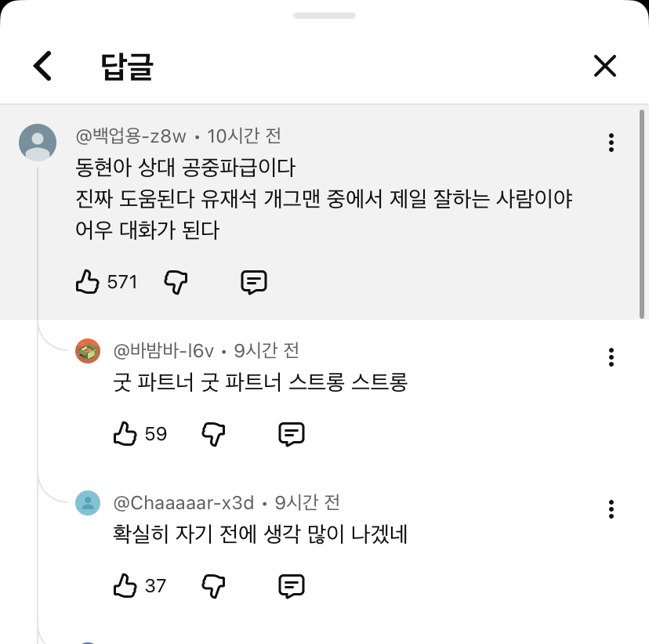Open actions menu for @Chaaaaar-x3d's reply
649x644 pixels.
tap(611, 509)
